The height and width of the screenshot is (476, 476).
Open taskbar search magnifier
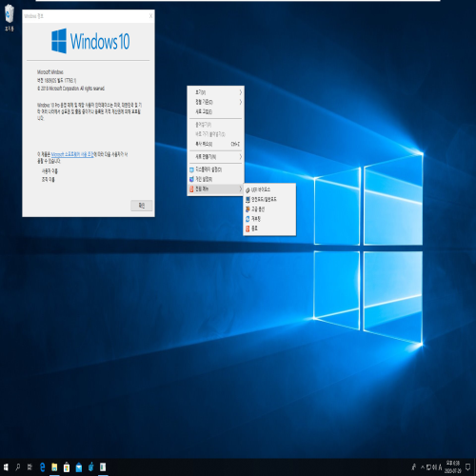click(x=18, y=467)
